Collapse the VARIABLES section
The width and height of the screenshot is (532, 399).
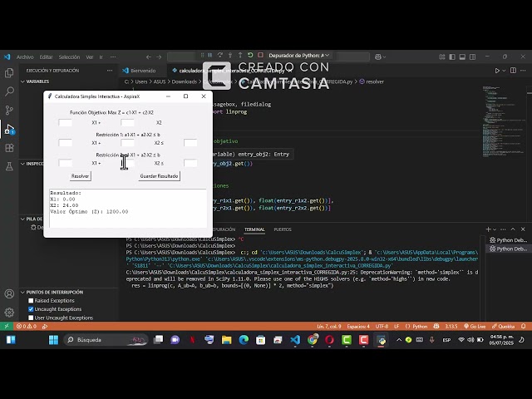coord(37,81)
